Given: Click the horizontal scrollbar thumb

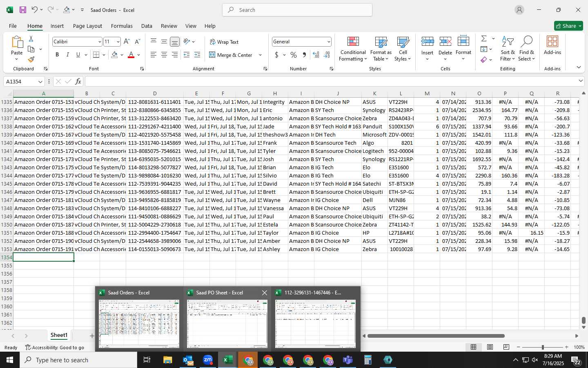Looking at the screenshot, I should (436, 336).
